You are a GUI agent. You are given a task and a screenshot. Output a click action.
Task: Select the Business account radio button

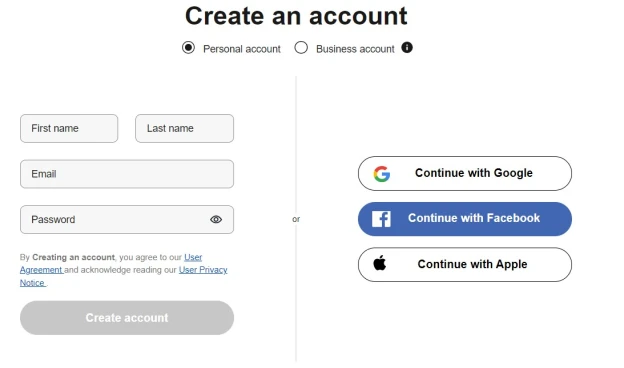301,48
